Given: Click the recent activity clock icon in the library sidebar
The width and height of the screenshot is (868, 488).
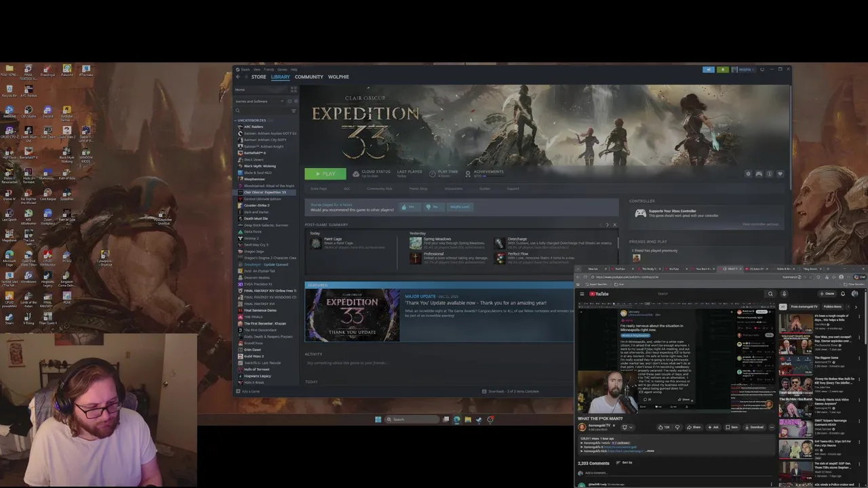Looking at the screenshot, I should coord(289,101).
